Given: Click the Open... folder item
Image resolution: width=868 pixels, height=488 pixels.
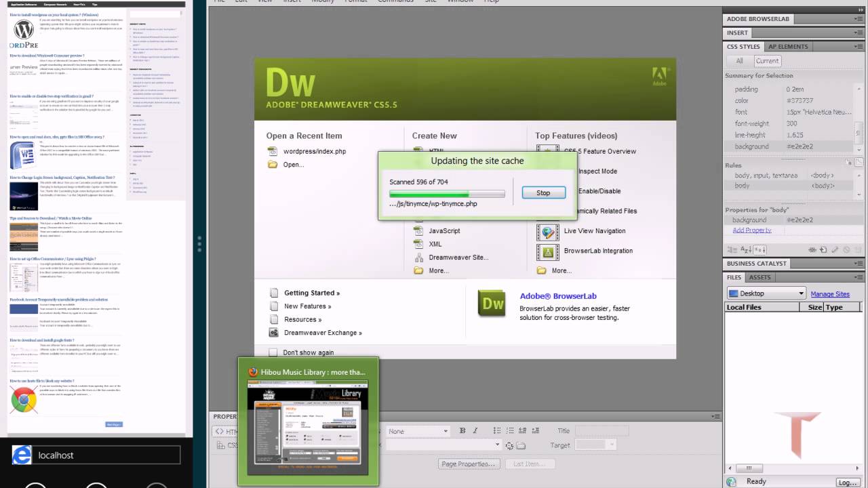Looking at the screenshot, I should click(x=294, y=165).
